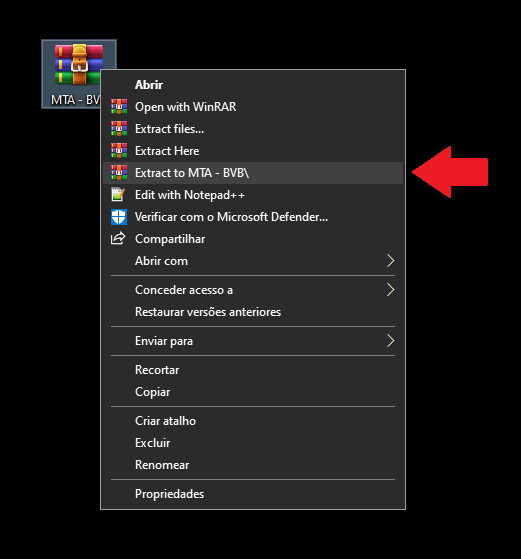Select Renomear option
This screenshot has height=559, width=521.
pyautogui.click(x=253, y=465)
